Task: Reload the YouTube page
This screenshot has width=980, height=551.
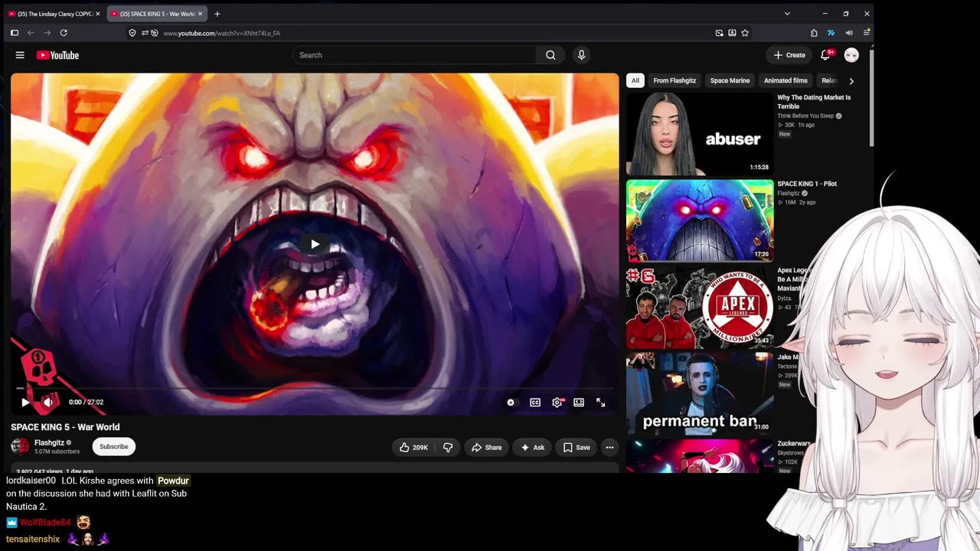Action: (64, 33)
